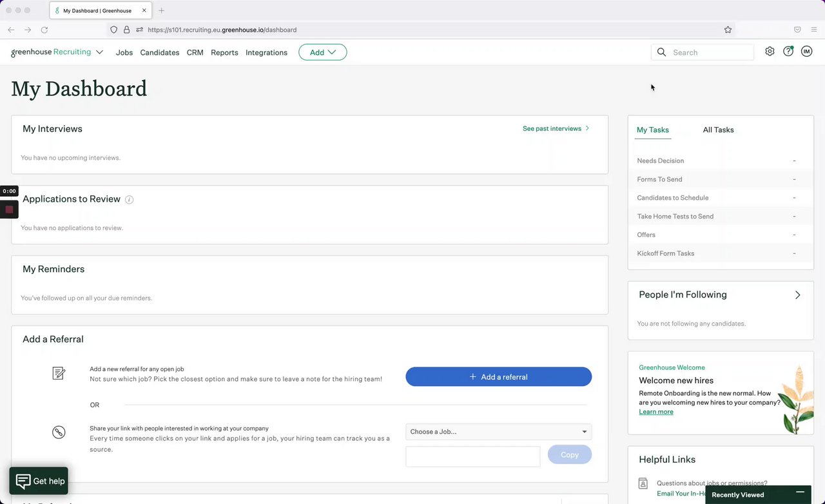Open the Add dropdown menu

click(322, 52)
